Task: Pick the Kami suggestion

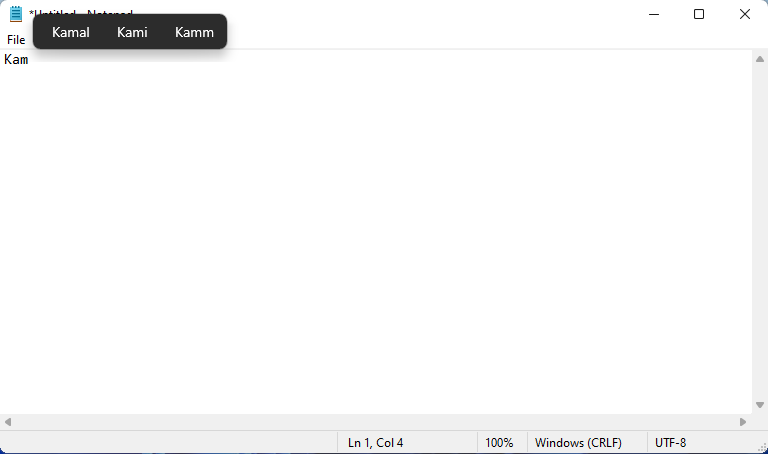Action: (132, 32)
